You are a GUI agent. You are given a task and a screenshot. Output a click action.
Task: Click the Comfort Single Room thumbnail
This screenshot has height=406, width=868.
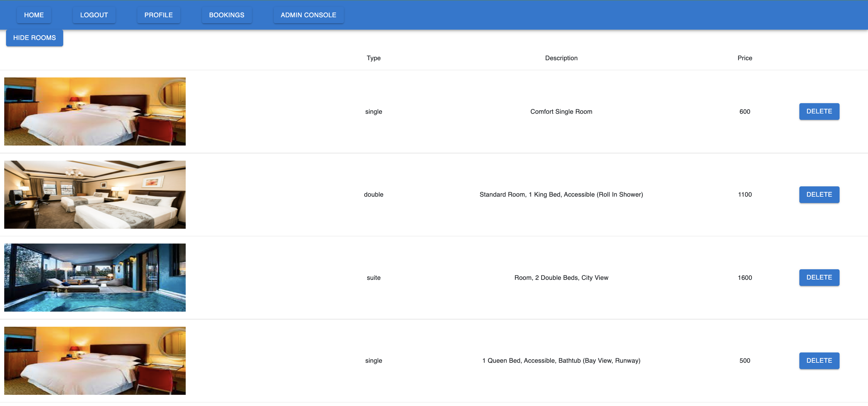point(94,111)
